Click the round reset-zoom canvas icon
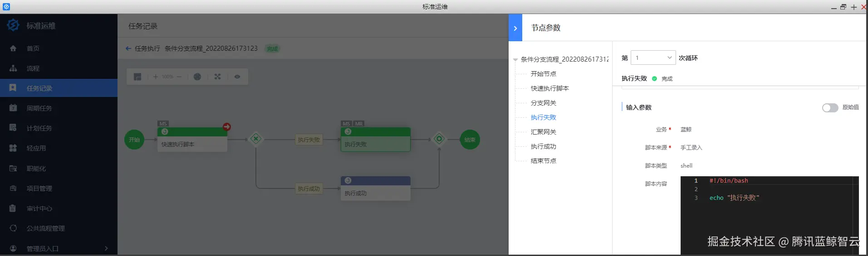 (x=197, y=77)
